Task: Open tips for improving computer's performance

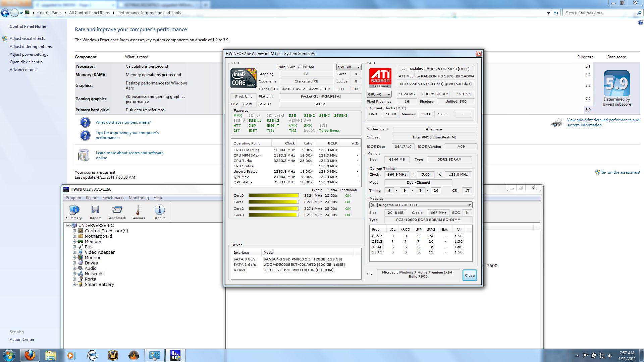Action: point(127,135)
